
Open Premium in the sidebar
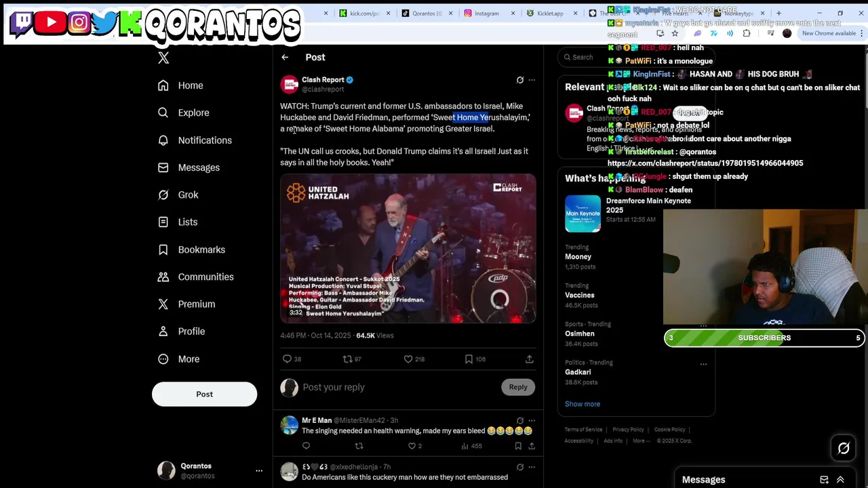click(186, 304)
